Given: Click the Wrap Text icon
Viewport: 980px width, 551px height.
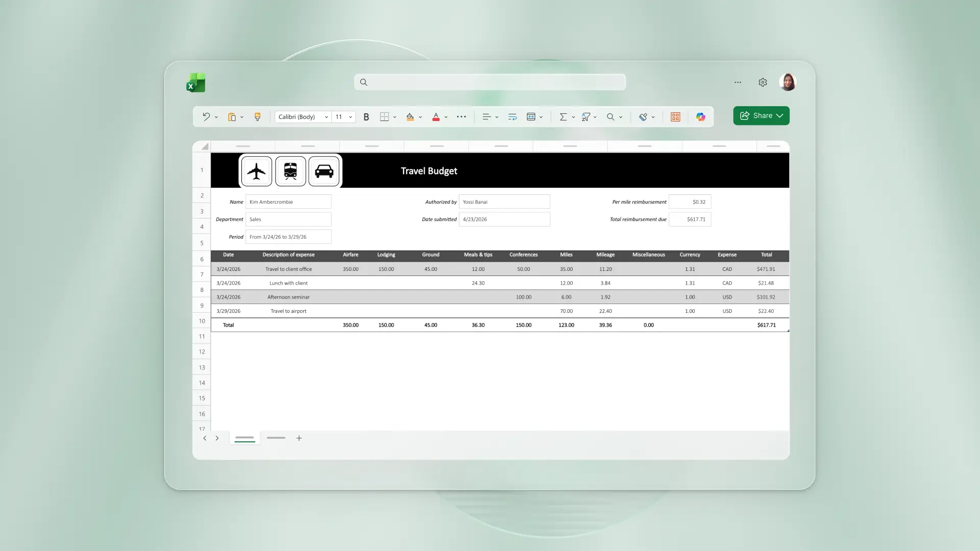Looking at the screenshot, I should click(x=512, y=117).
